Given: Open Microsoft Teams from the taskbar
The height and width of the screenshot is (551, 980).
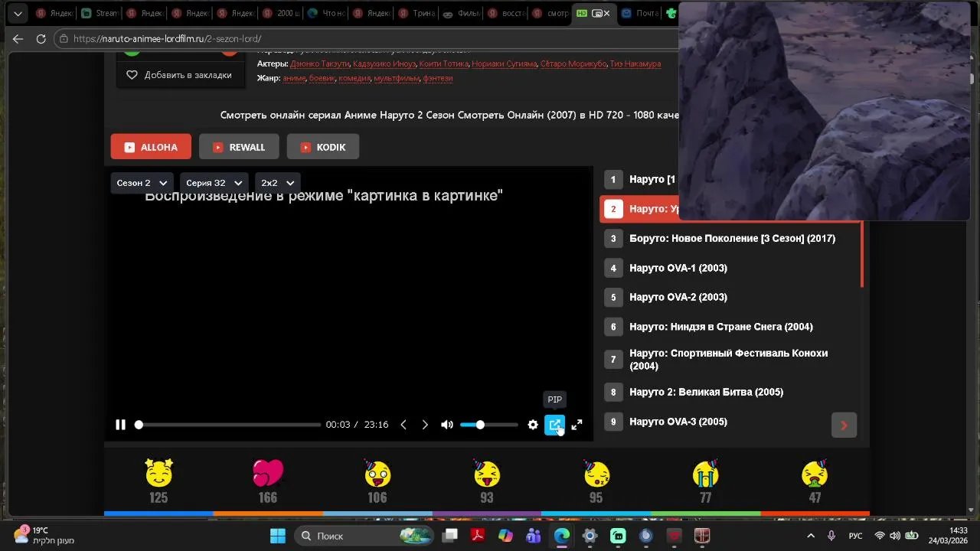Looking at the screenshot, I should (x=534, y=536).
